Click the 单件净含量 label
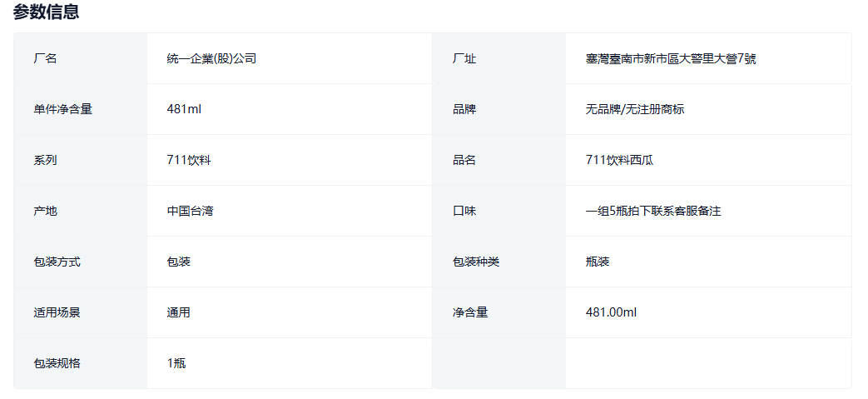This screenshot has height=399, width=868. (63, 109)
